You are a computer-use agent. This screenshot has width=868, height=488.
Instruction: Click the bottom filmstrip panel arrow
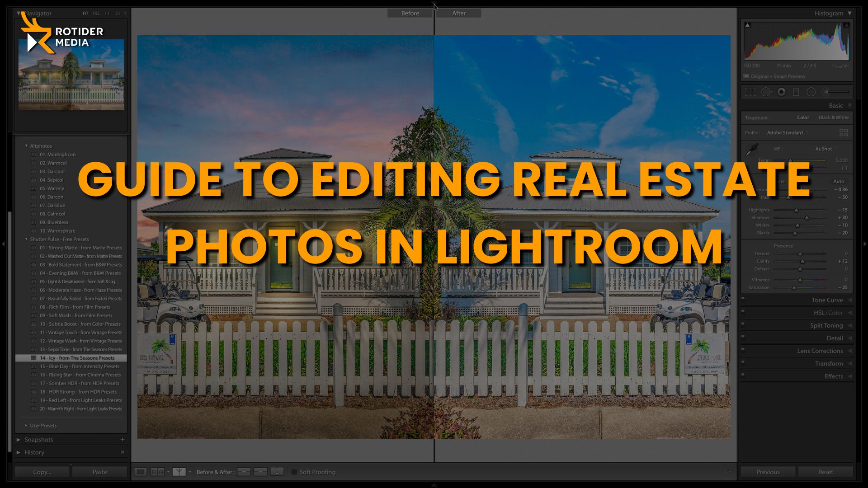(434, 485)
